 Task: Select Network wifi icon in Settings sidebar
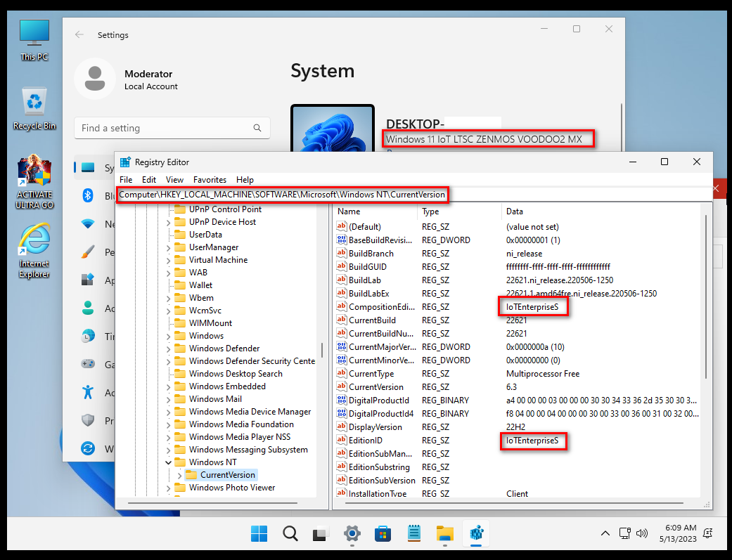tap(88, 224)
